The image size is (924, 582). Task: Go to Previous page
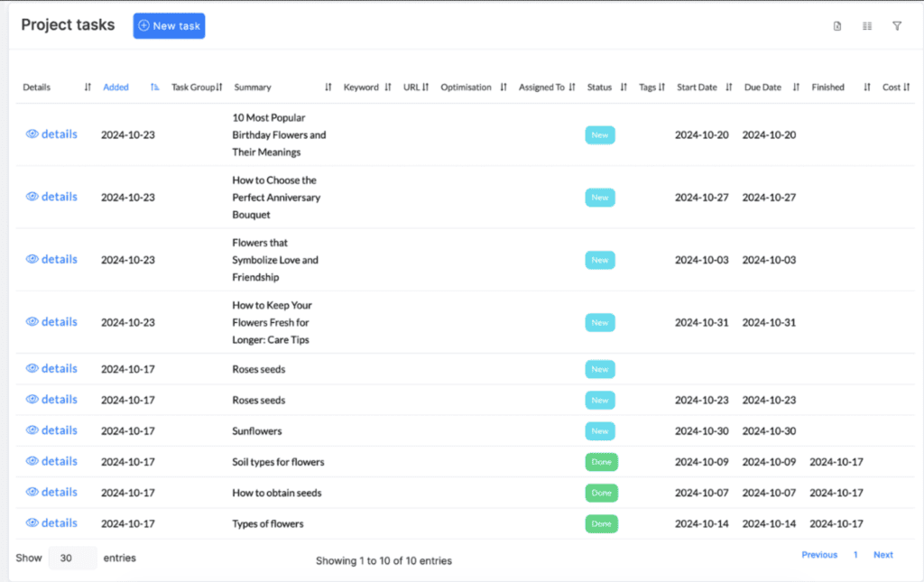tap(819, 555)
